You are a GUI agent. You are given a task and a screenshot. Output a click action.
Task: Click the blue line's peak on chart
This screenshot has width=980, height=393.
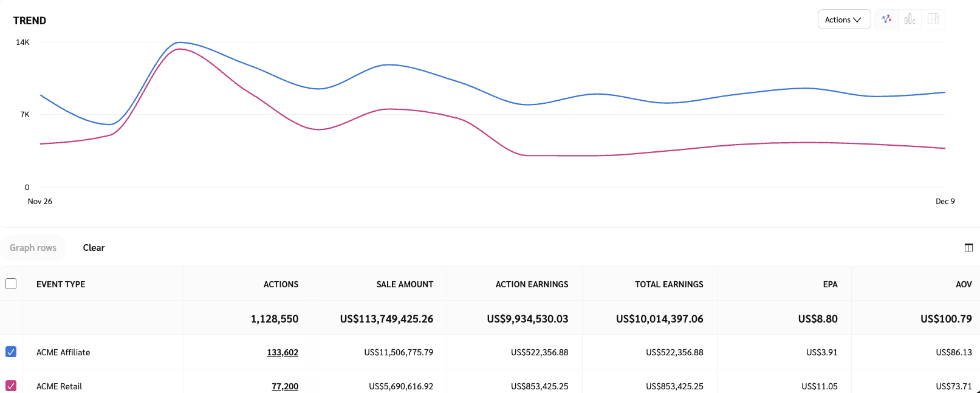click(179, 43)
